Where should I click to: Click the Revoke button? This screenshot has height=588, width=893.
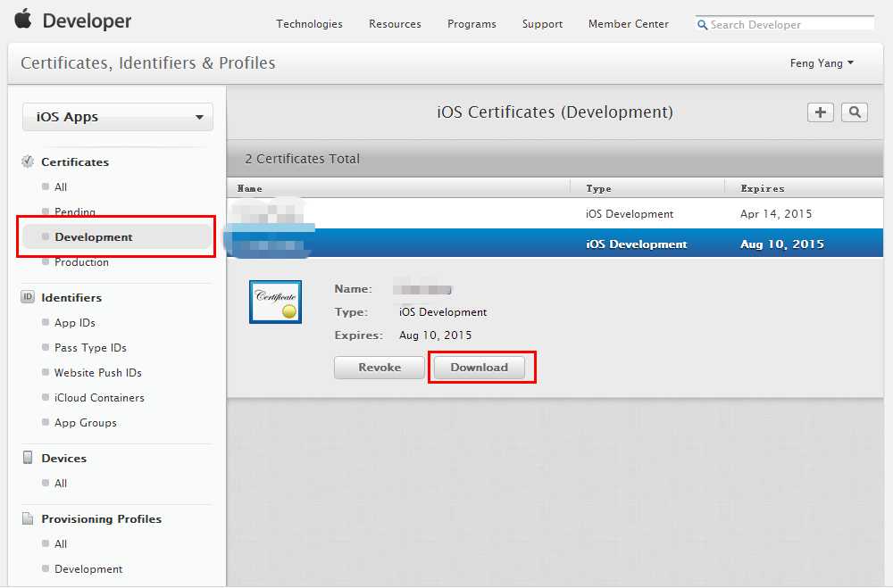point(380,368)
